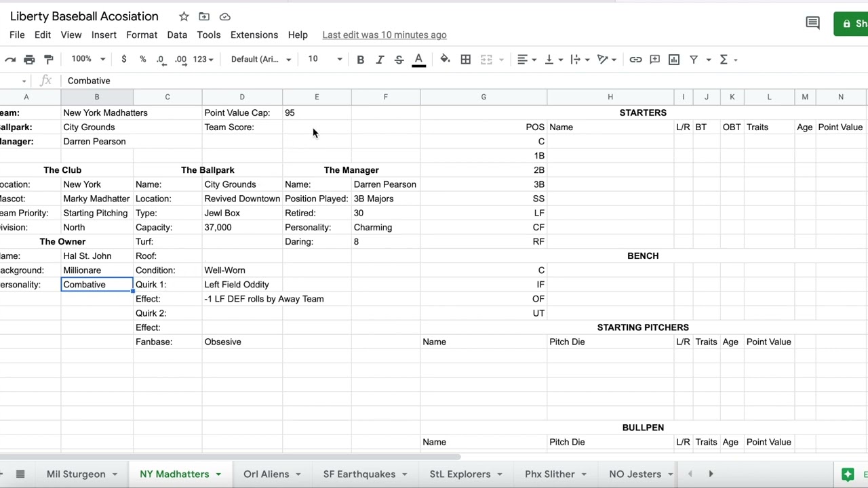Screen dimensions: 868x488
Task: Select the Point Value Cap cell '95'
Action: click(317, 113)
